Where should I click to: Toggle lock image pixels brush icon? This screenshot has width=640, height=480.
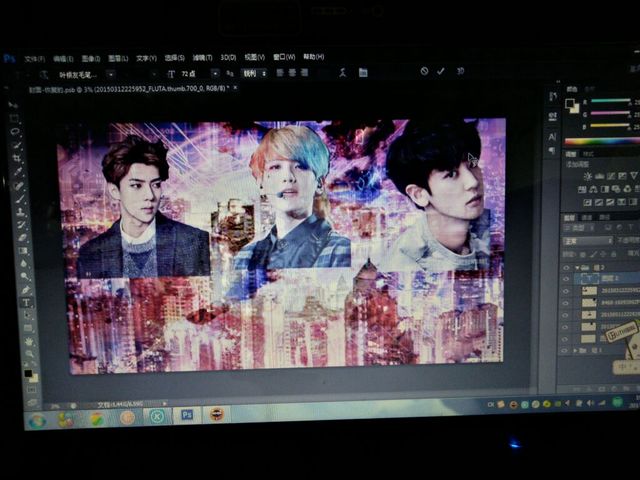click(593, 254)
